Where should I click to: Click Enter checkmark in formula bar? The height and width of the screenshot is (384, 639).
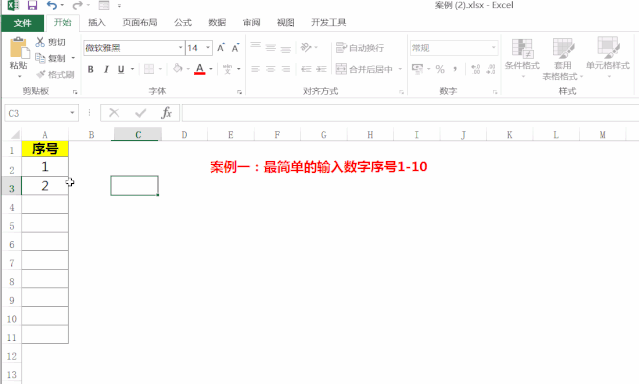(x=141, y=113)
